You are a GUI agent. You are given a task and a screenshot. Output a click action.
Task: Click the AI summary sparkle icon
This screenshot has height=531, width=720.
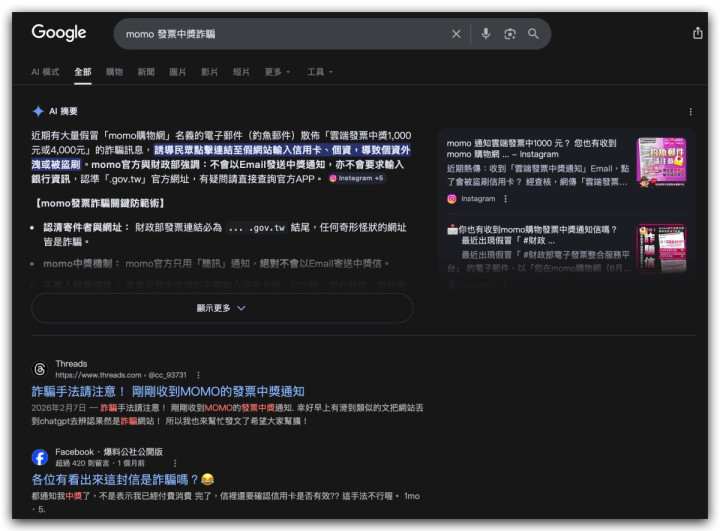pyautogui.click(x=38, y=111)
